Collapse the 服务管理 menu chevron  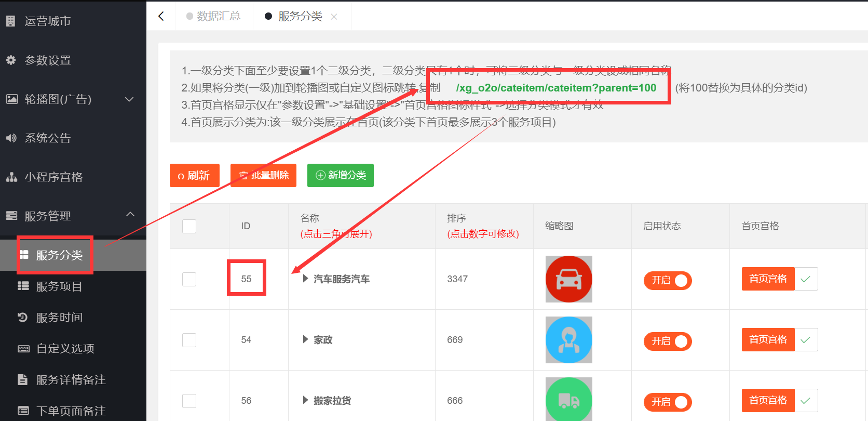point(130,215)
